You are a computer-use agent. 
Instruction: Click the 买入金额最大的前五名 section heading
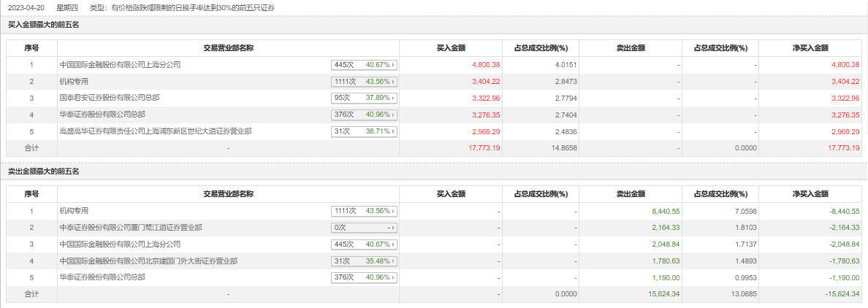pyautogui.click(x=43, y=25)
